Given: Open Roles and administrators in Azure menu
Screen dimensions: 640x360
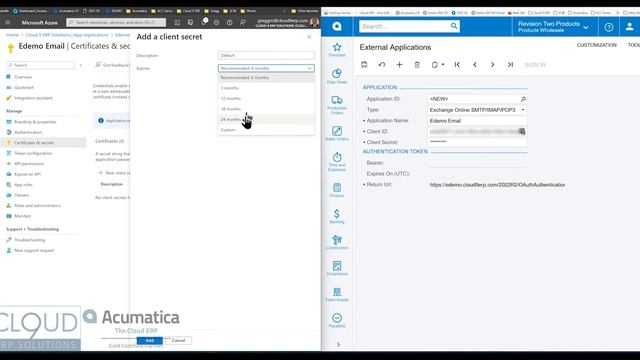Looking at the screenshot, I should pos(37,206).
